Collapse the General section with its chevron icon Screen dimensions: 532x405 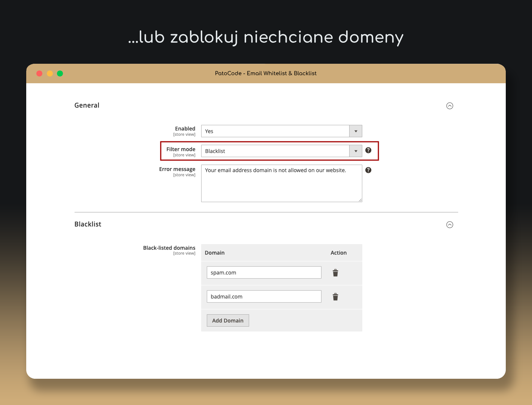450,106
